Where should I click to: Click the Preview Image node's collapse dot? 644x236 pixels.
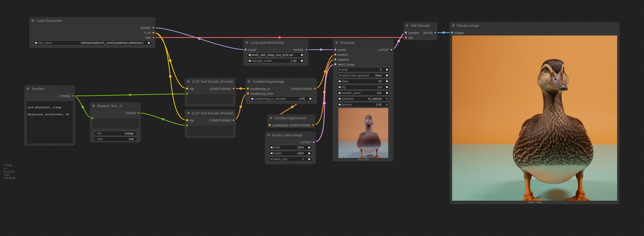coord(453,26)
